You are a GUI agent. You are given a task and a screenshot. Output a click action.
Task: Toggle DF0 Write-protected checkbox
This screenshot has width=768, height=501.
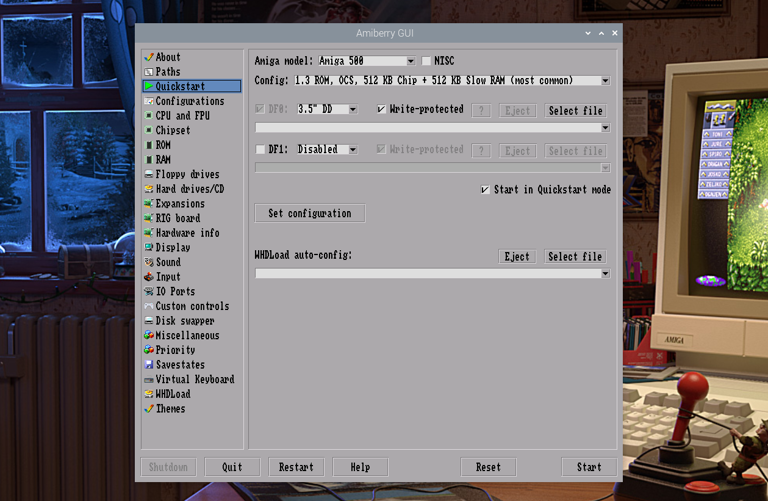click(x=381, y=109)
